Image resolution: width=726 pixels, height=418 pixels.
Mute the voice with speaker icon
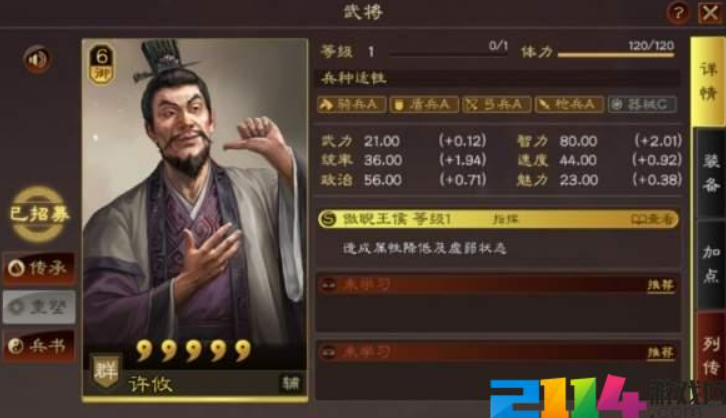(37, 59)
